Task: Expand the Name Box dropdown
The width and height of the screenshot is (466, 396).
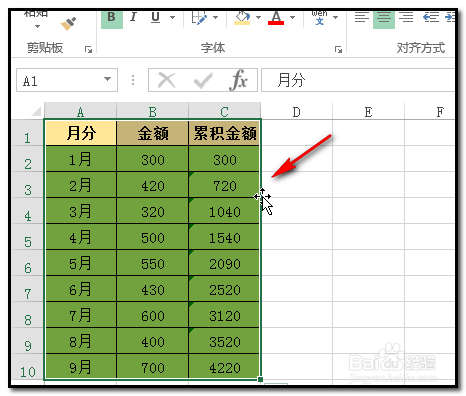Action: [107, 80]
